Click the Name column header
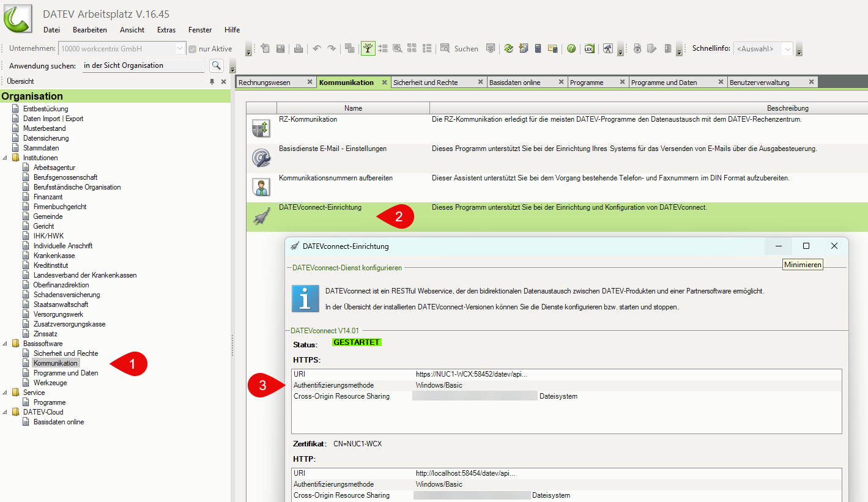 tap(354, 108)
